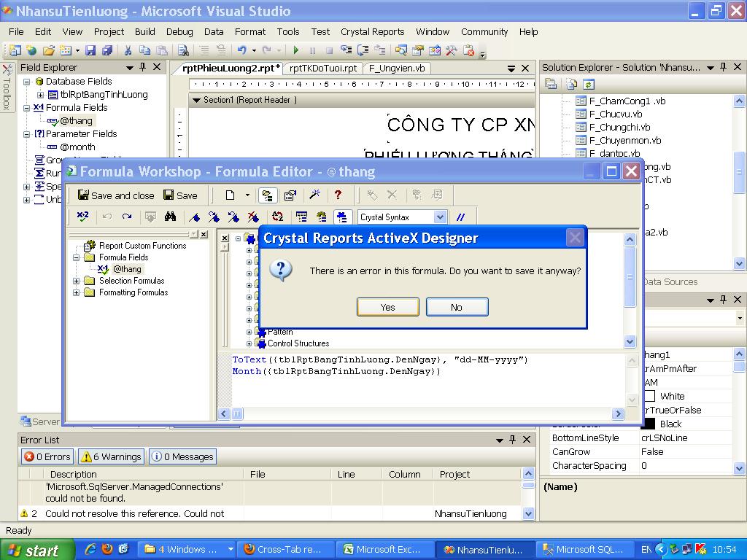
Task: Expand the Selection Formulas folder
Action: 76,281
